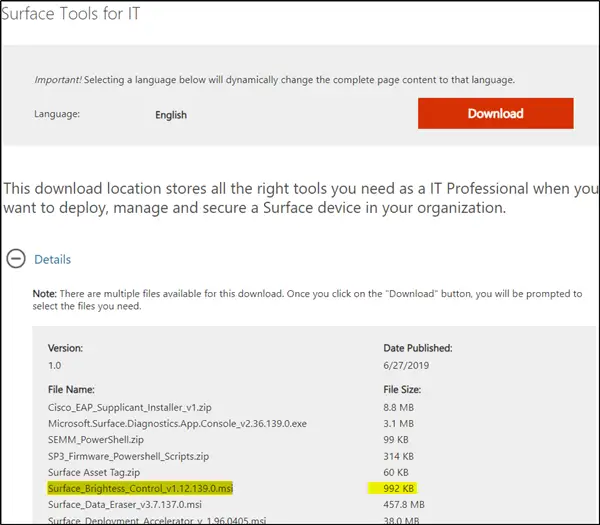
Task: Click the 8.8 MB file size
Action: (x=398, y=407)
